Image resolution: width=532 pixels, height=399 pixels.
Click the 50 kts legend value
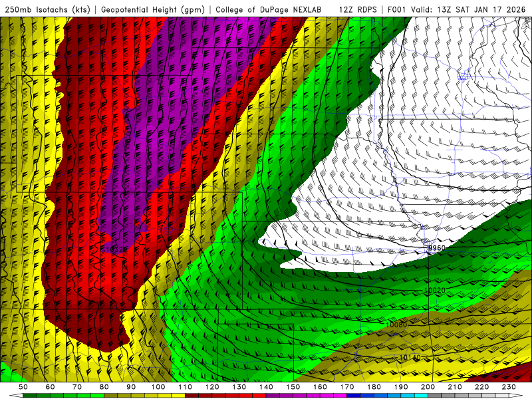pyautogui.click(x=23, y=387)
